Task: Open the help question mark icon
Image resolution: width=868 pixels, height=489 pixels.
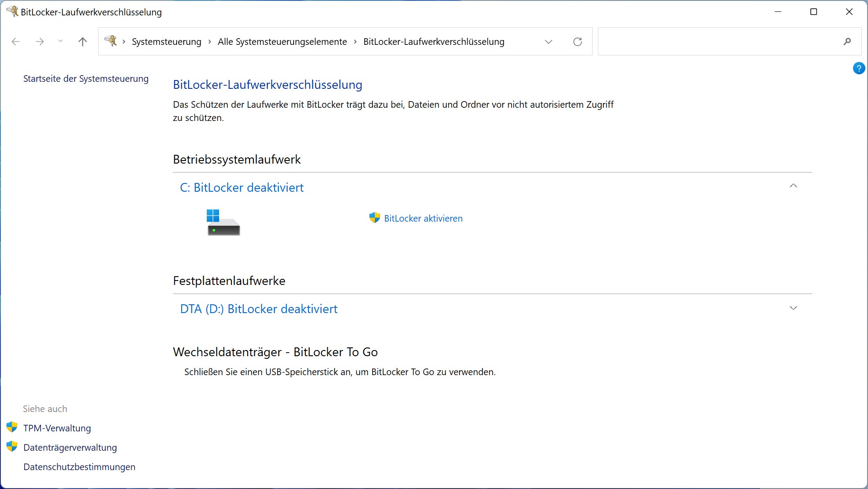Action: pos(858,68)
